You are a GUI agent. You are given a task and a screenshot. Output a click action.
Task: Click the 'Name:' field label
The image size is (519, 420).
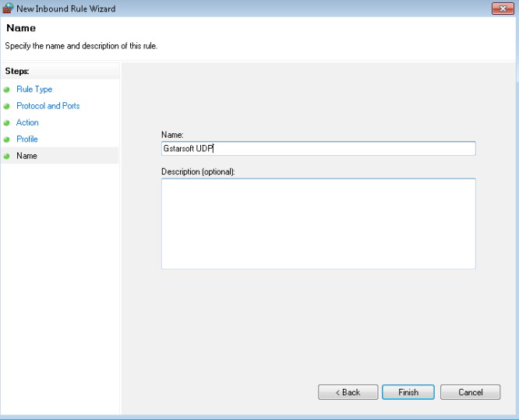[172, 135]
